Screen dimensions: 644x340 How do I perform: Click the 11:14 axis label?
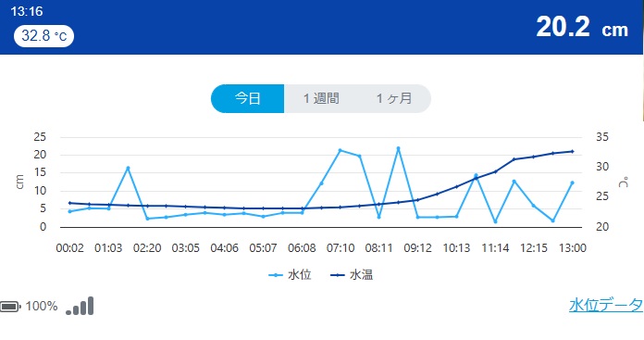pyautogui.click(x=495, y=248)
